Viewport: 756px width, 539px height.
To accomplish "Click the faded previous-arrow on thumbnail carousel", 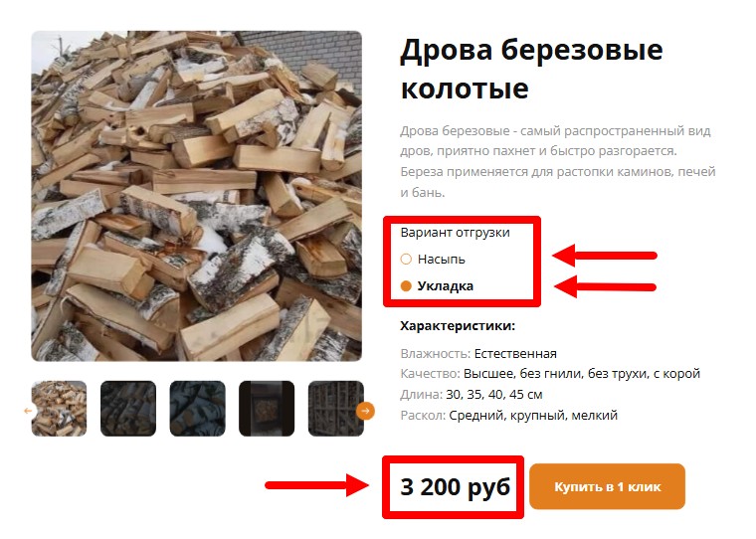I will click(29, 411).
